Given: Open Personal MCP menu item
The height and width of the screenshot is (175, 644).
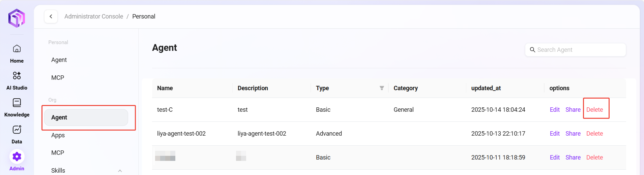Looking at the screenshot, I should (x=58, y=78).
